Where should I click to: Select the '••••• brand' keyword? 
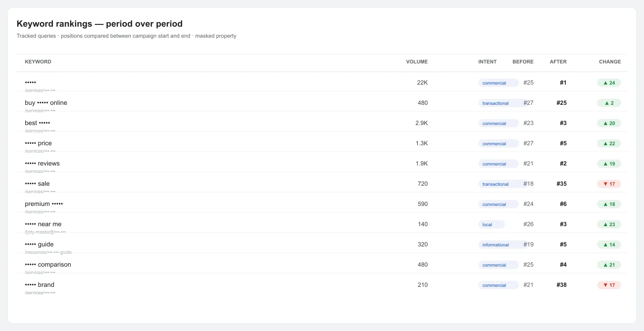[40, 285]
